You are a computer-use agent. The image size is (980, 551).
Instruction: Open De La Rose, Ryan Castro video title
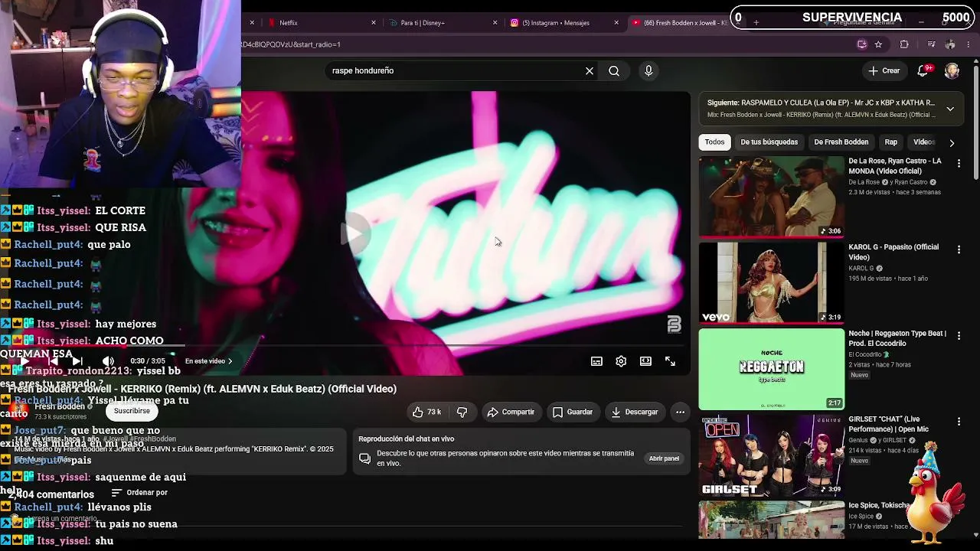point(895,166)
